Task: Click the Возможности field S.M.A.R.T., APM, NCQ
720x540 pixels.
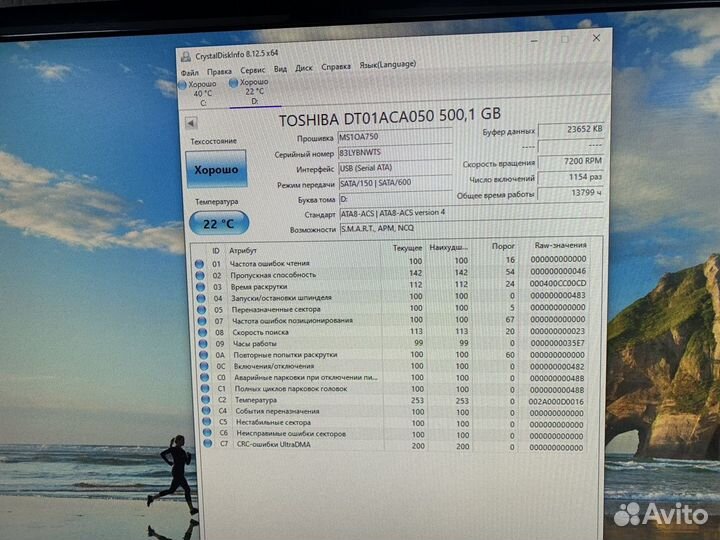Action: click(x=472, y=228)
